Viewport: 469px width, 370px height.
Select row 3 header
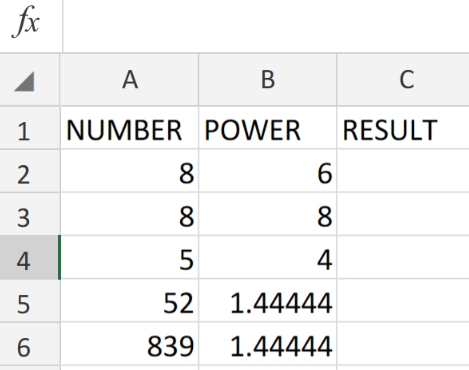(30, 214)
